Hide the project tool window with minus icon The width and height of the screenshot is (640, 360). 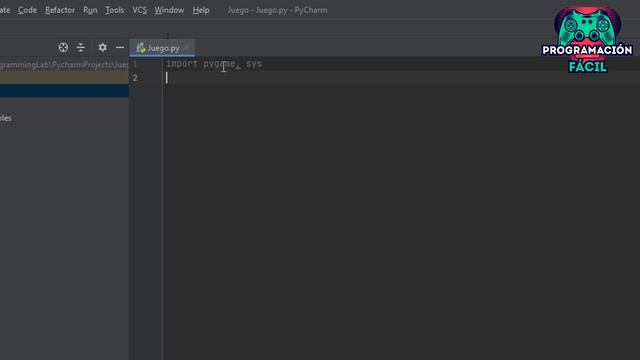pos(120,47)
